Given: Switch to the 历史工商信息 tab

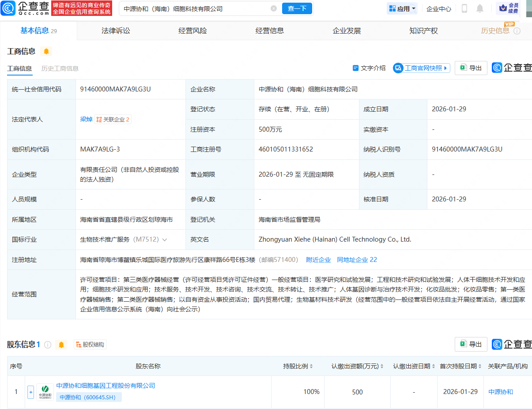Looking at the screenshot, I should pos(60,69).
